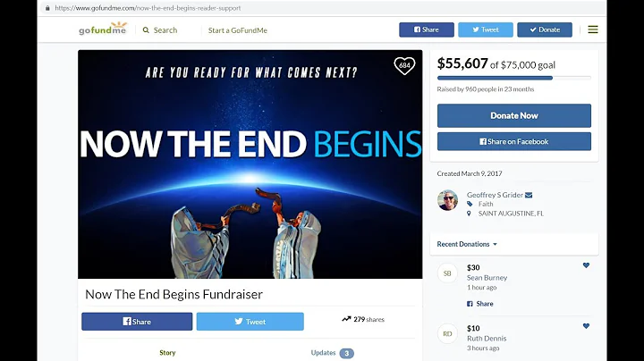Click the Geoffrey S Grider profile photo

tap(448, 200)
